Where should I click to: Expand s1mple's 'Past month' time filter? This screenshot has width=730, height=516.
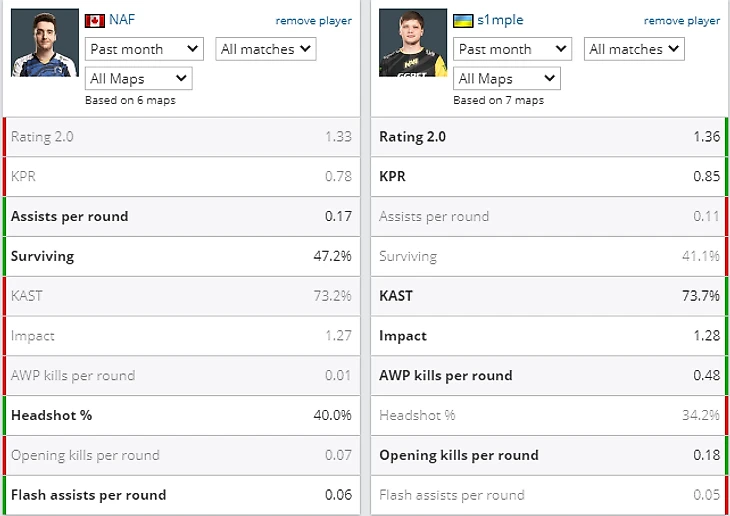coord(512,48)
